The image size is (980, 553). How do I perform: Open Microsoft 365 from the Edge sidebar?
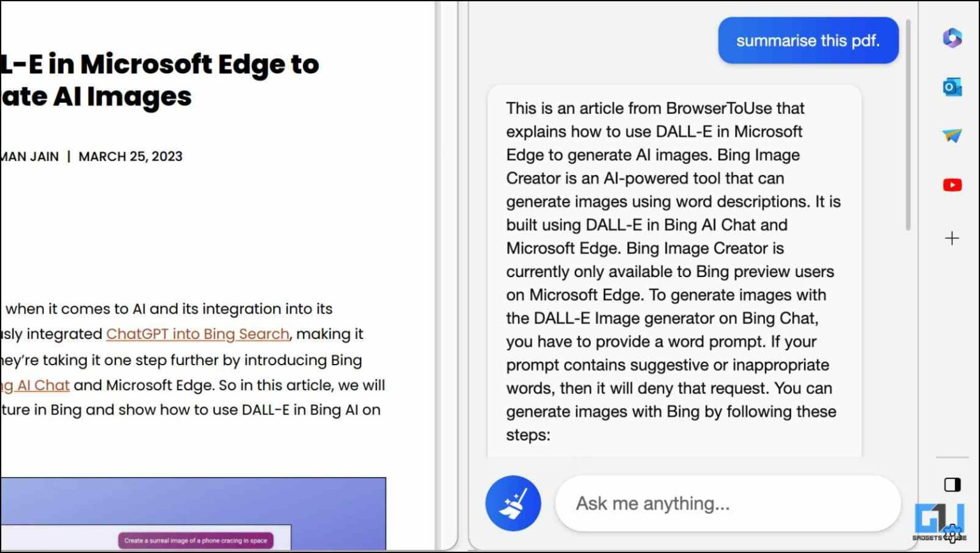tap(952, 40)
